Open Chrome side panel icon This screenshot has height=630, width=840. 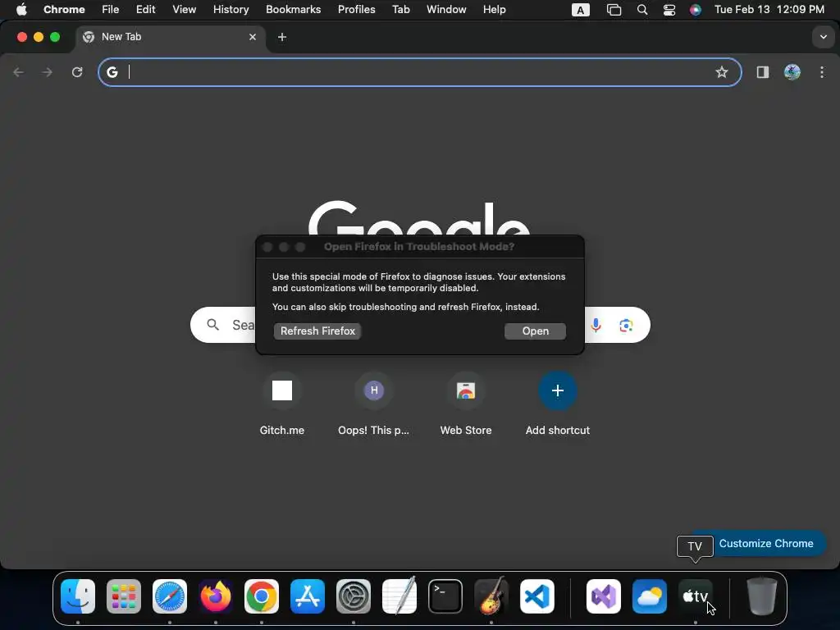762,72
